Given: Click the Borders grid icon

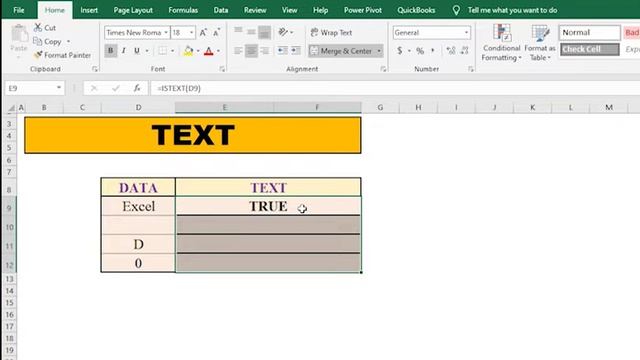Looking at the screenshot, I should (162, 51).
